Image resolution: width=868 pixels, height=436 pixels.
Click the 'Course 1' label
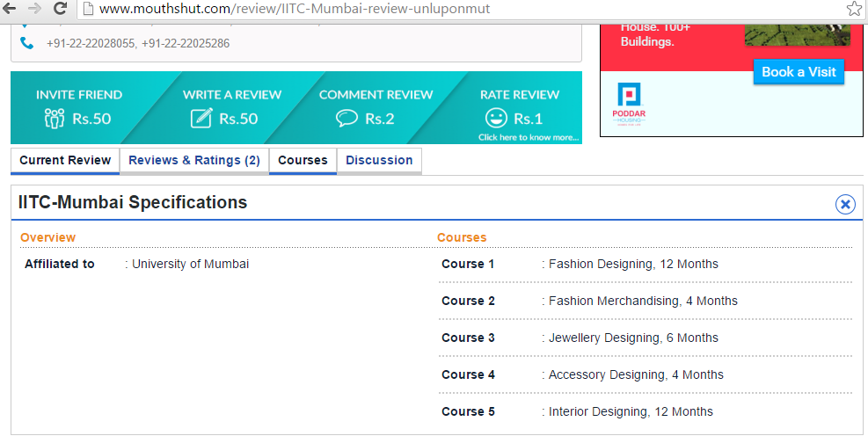(468, 264)
